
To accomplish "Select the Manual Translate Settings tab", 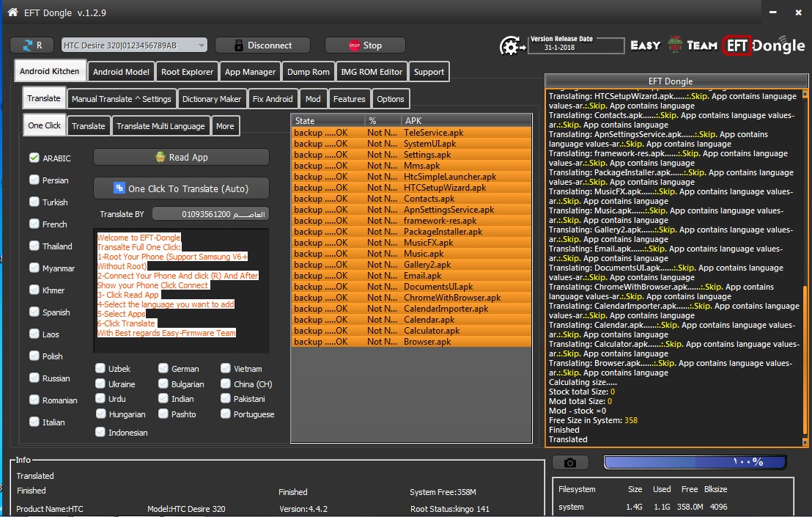I will point(121,99).
